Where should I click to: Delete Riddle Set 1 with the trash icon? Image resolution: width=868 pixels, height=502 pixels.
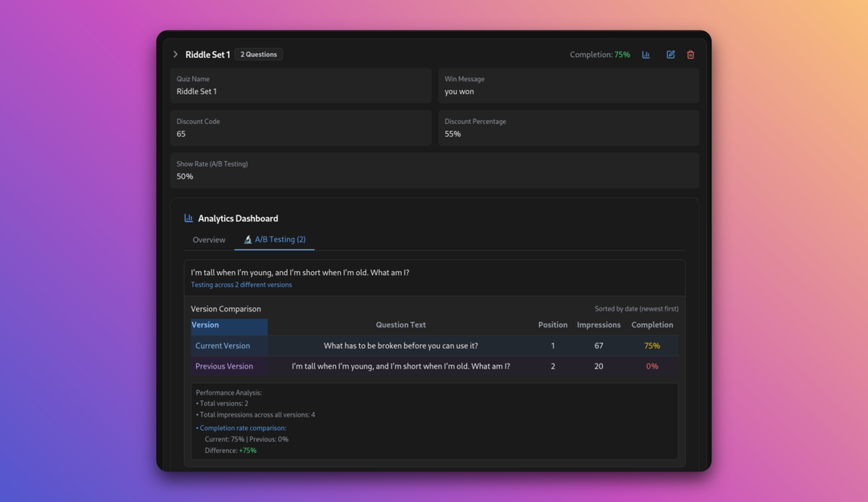pyautogui.click(x=690, y=54)
